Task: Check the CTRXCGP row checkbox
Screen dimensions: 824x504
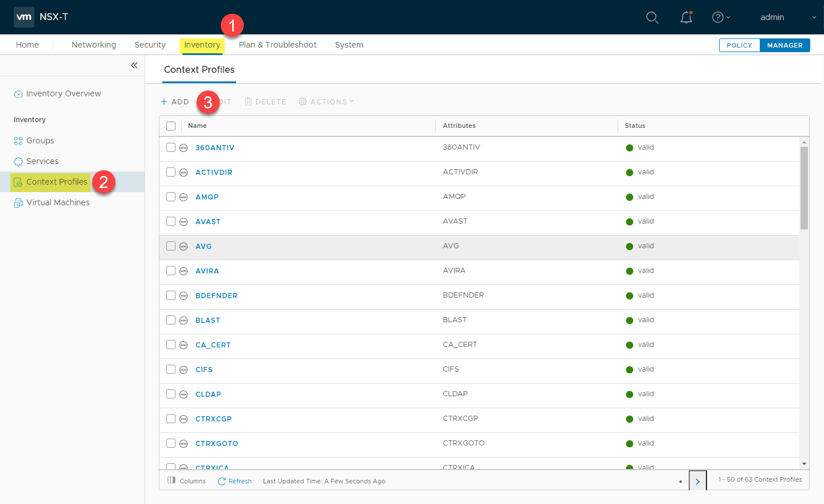Action: (x=171, y=419)
